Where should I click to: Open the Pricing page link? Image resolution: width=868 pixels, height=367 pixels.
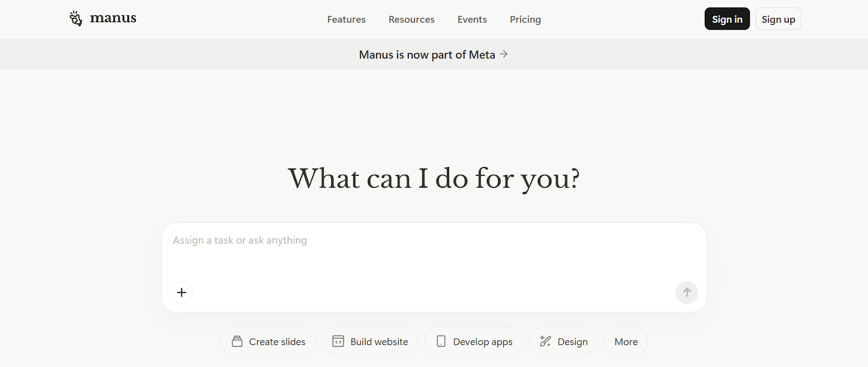(525, 20)
